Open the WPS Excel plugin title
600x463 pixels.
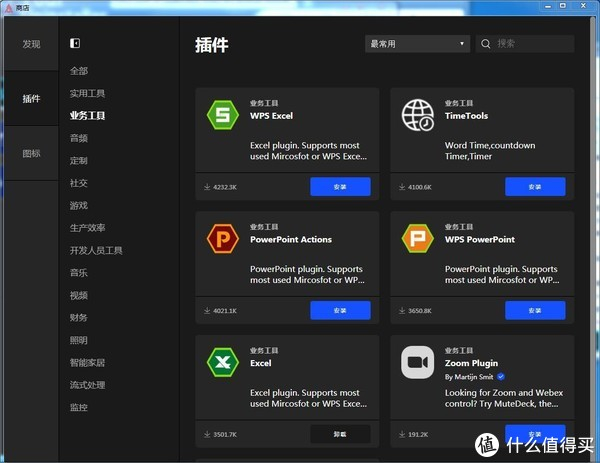click(x=271, y=116)
